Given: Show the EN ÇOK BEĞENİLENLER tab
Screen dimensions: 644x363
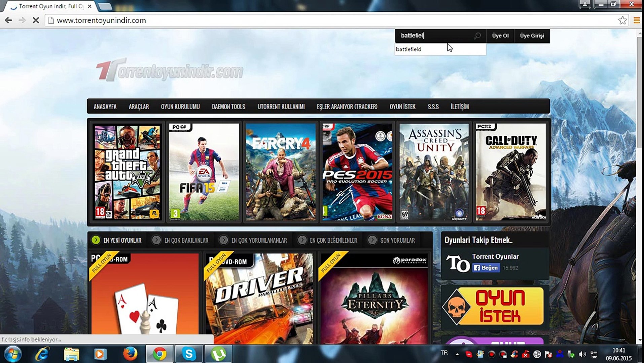Looking at the screenshot, I should (x=328, y=240).
